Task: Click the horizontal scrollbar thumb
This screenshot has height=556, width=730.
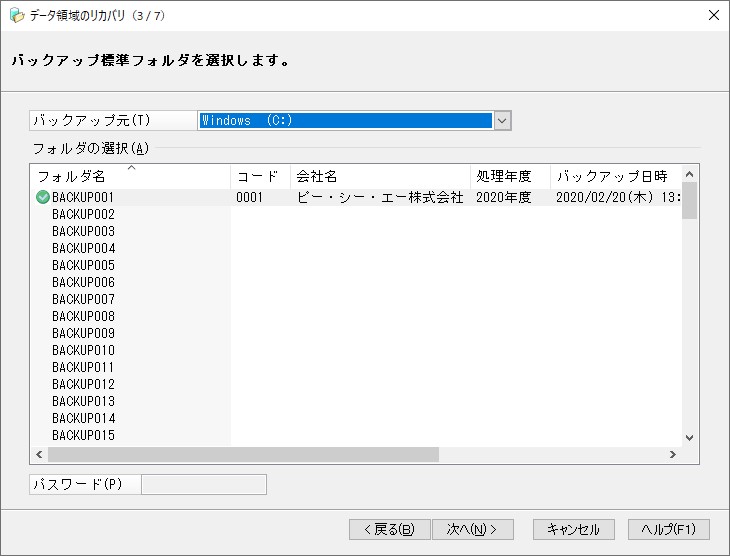Action: coord(243,454)
